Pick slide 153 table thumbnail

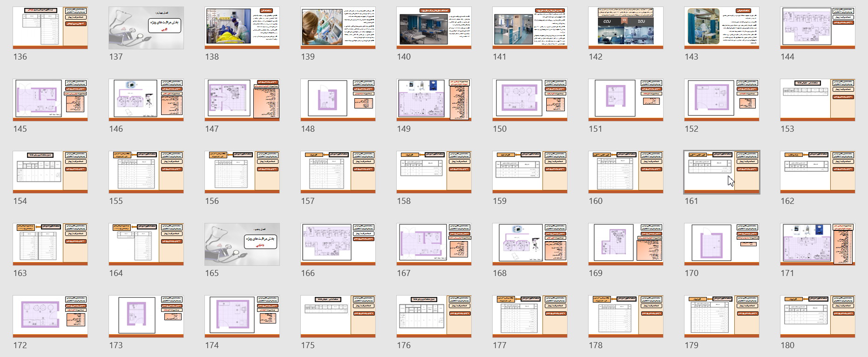(x=818, y=100)
